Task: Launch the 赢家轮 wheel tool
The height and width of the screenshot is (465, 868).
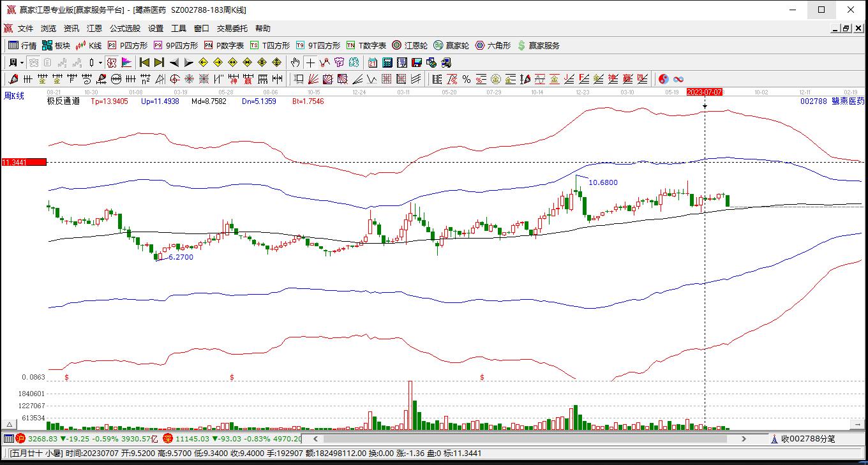Action: 451,45
